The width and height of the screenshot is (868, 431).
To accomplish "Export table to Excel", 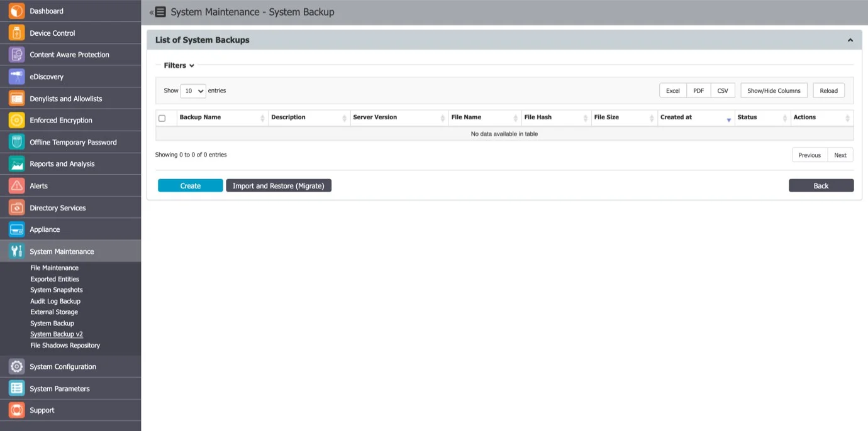I will 673,90.
